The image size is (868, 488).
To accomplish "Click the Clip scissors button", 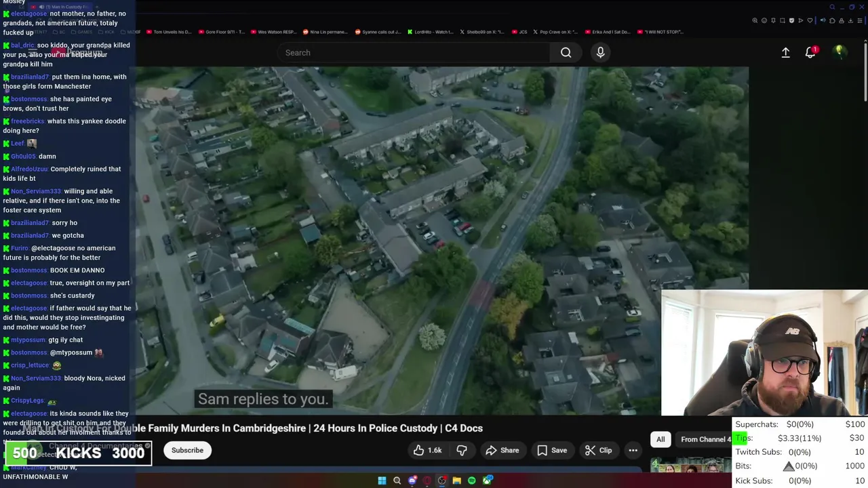I will 599,450.
